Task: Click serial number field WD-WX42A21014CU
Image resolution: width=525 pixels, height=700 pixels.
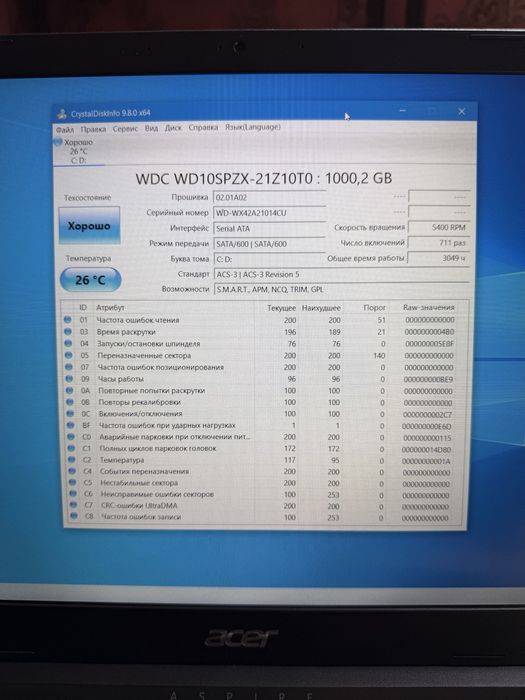Action: 270,213
